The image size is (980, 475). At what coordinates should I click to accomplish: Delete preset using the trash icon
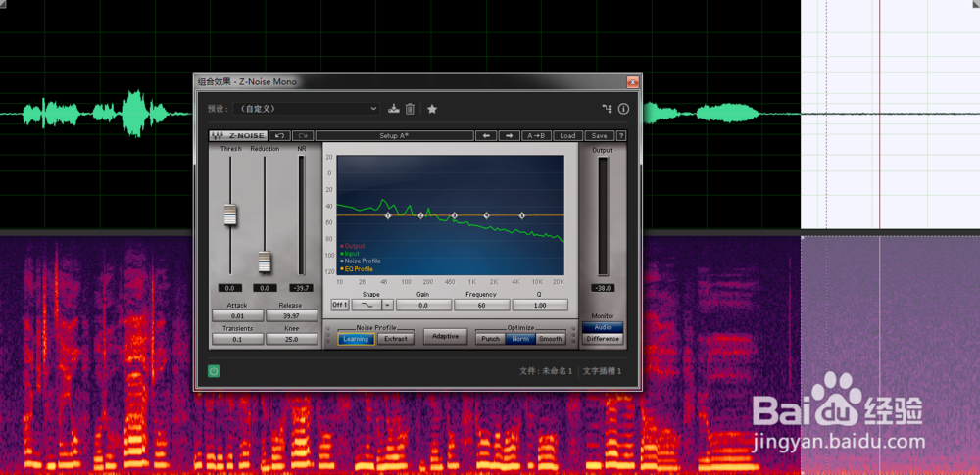pyautogui.click(x=410, y=109)
